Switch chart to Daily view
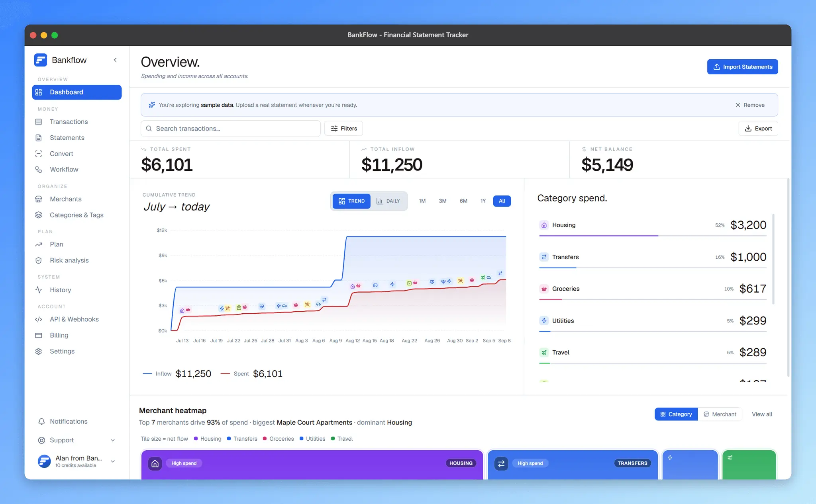This screenshot has height=504, width=816. [388, 201]
